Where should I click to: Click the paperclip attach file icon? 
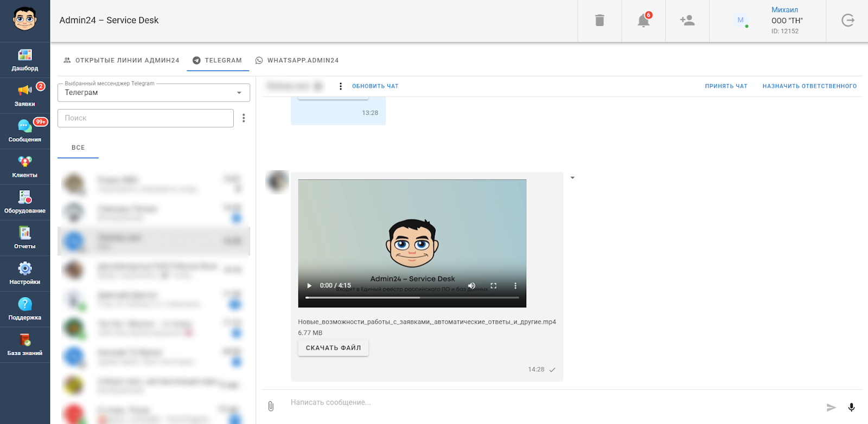(x=271, y=406)
